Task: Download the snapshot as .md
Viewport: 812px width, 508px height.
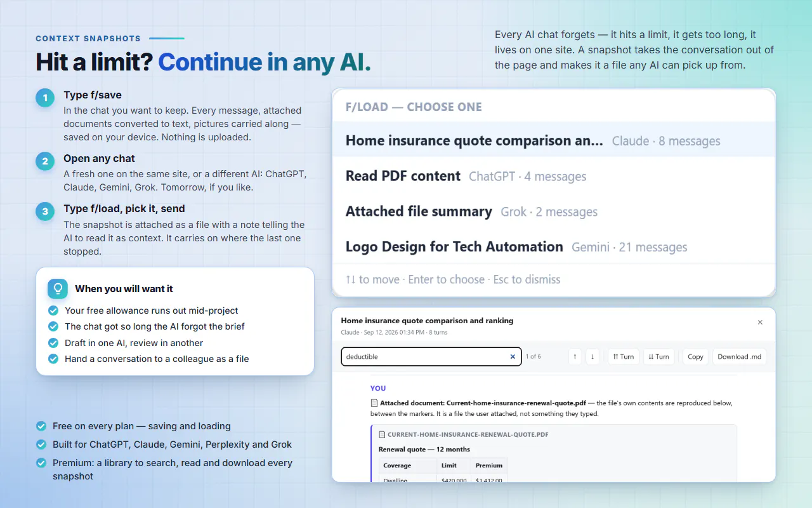Action: coord(739,357)
